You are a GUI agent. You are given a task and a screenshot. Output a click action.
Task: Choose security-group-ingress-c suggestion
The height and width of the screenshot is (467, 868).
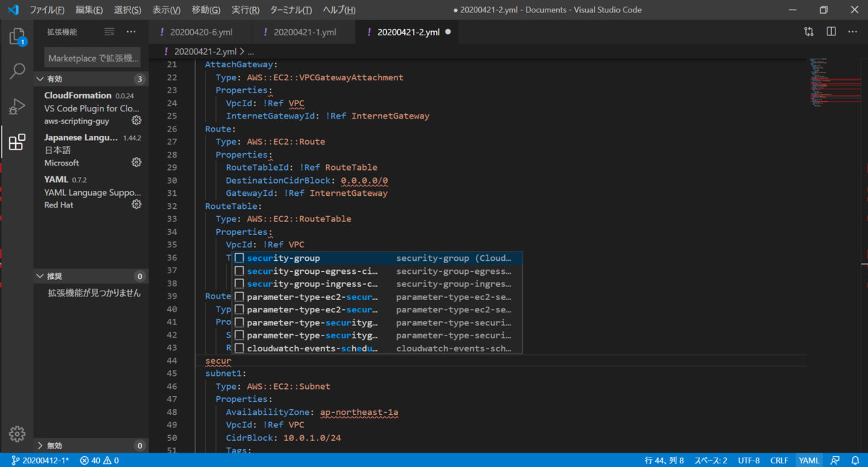[x=377, y=284]
